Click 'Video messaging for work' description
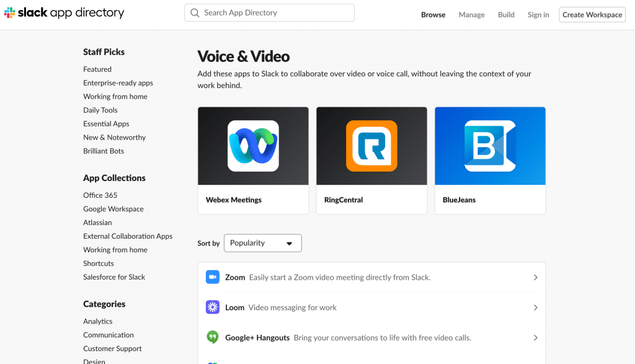 [293, 308]
